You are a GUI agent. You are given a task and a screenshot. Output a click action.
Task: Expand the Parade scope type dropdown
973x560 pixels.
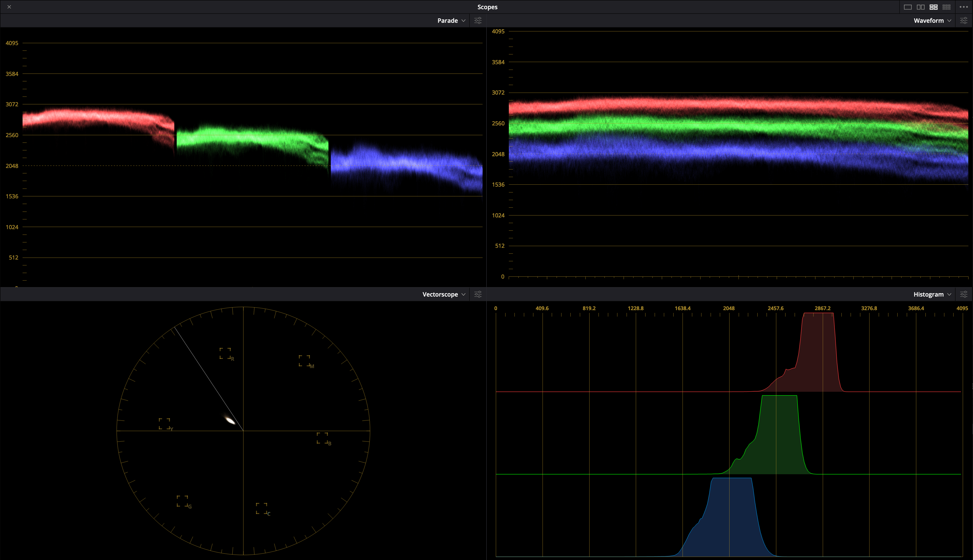[x=463, y=20]
